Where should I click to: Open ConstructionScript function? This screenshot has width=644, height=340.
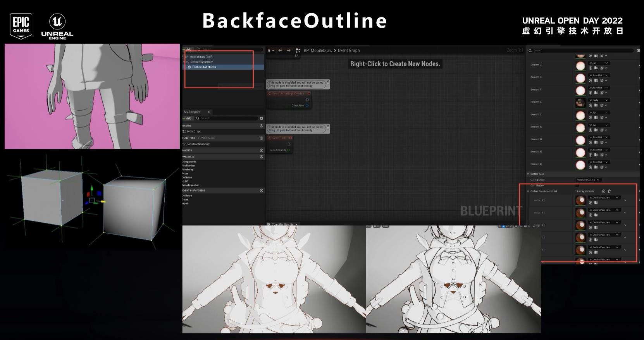[198, 144]
